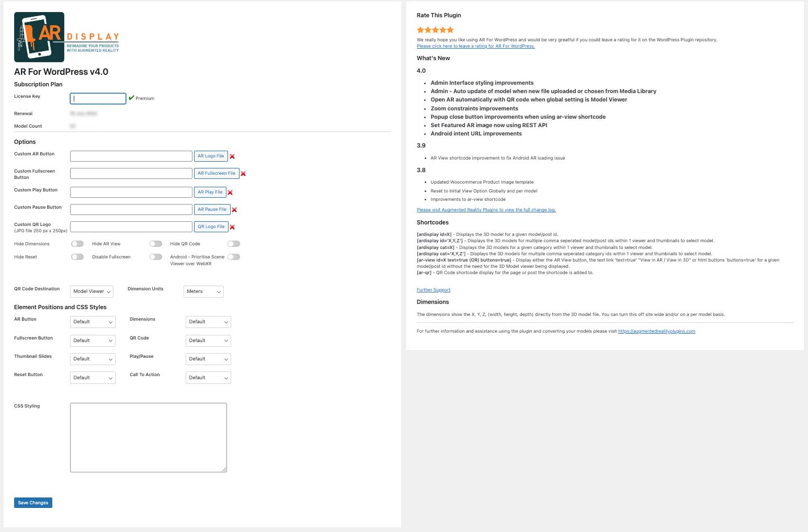Toggle Hide AR View switch
The image size is (808, 532).
[156, 244]
